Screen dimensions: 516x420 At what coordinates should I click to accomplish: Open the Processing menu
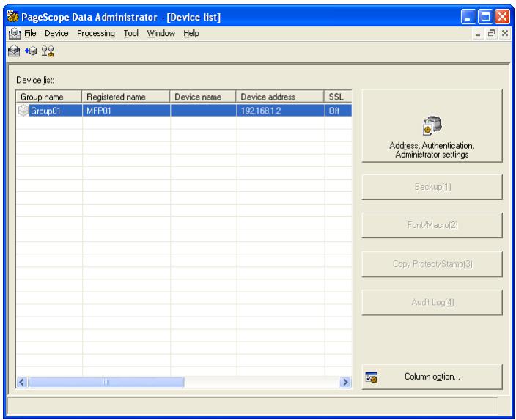(x=96, y=33)
